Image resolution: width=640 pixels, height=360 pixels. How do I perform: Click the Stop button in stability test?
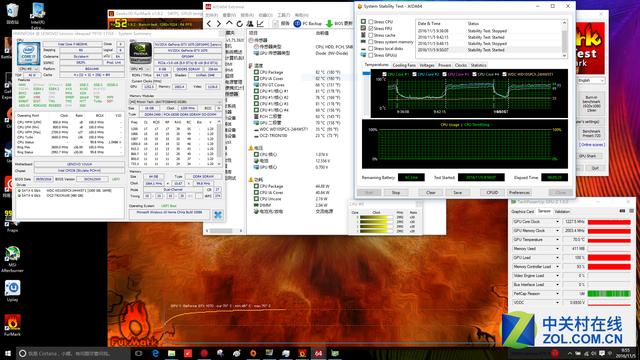point(396,192)
